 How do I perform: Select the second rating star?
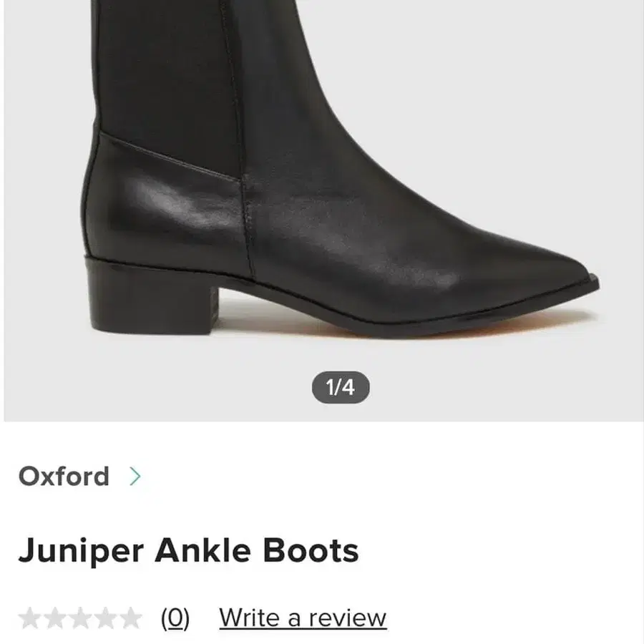54,618
